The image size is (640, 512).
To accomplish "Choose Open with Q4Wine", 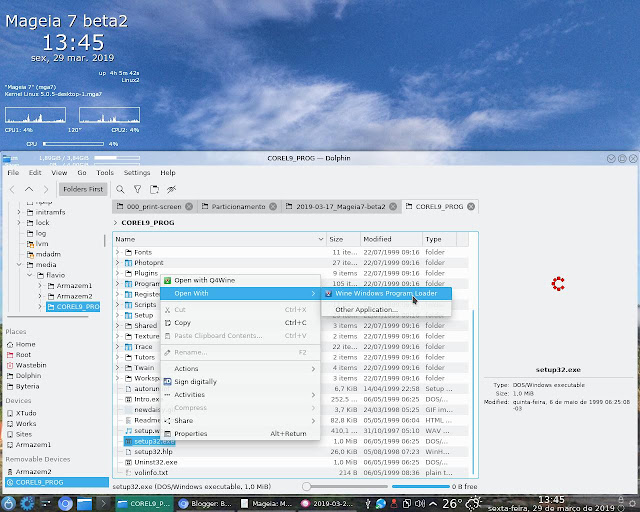I will coord(240,280).
